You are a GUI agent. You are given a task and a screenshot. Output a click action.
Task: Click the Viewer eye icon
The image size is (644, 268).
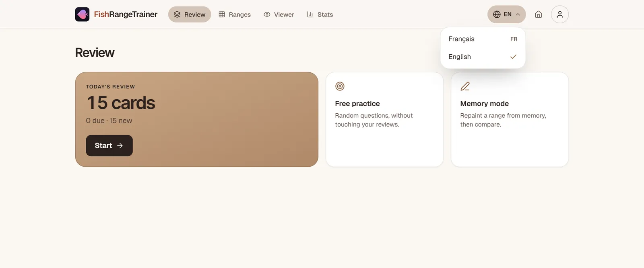click(267, 14)
